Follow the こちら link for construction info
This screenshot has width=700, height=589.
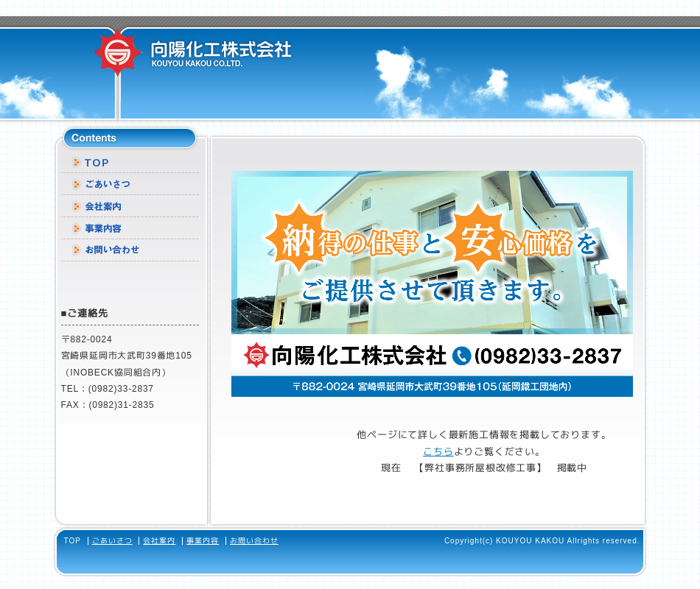438,451
